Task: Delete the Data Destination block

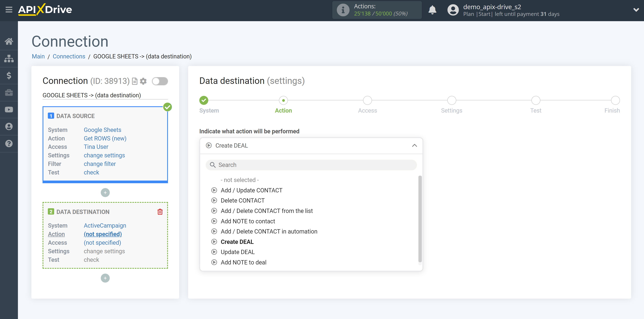Action: (x=160, y=212)
